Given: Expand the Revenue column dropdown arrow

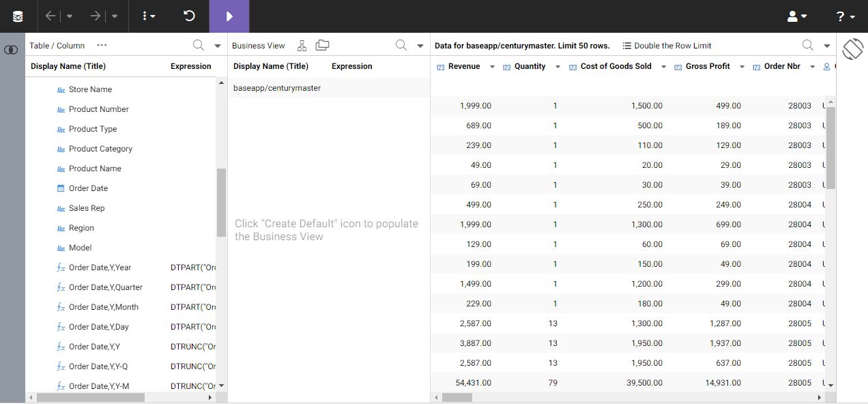Looking at the screenshot, I should click(493, 67).
